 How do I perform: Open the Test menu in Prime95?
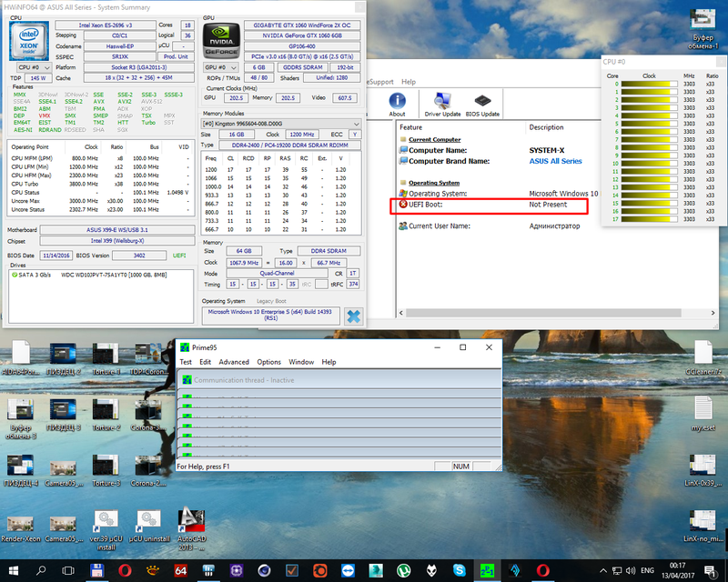pos(186,362)
